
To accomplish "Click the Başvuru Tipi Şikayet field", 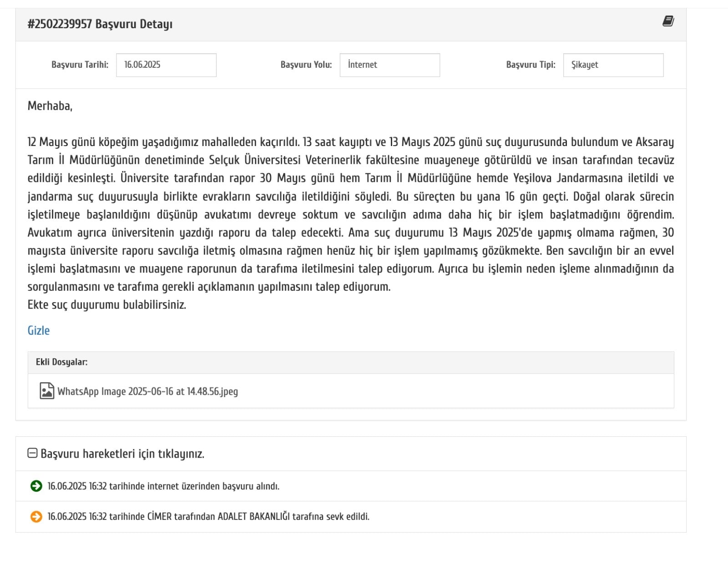I will pos(613,65).
